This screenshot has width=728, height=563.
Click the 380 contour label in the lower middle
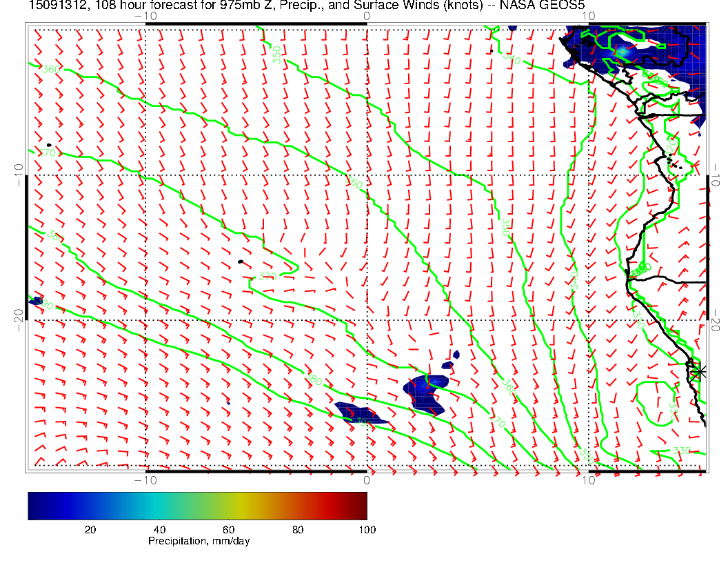coord(314,380)
